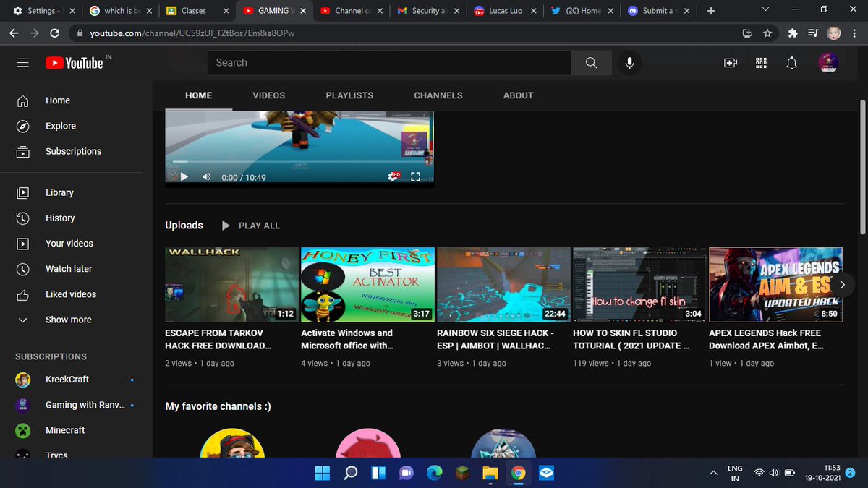Open File Explorer from taskbar
The width and height of the screenshot is (868, 488).
[490, 473]
